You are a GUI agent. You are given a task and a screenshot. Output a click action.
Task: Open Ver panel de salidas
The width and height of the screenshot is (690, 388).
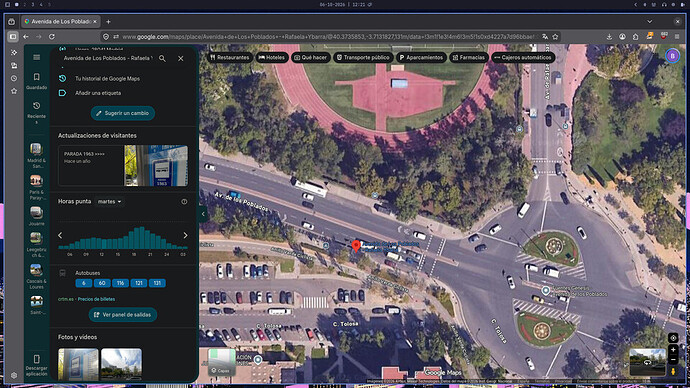point(123,315)
